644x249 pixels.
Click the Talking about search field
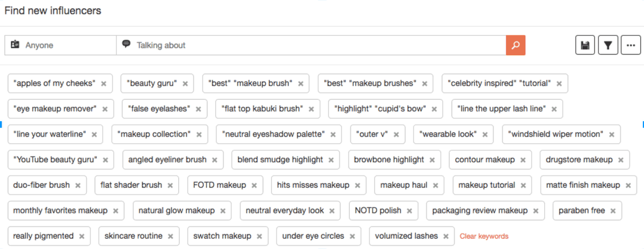pos(311,45)
